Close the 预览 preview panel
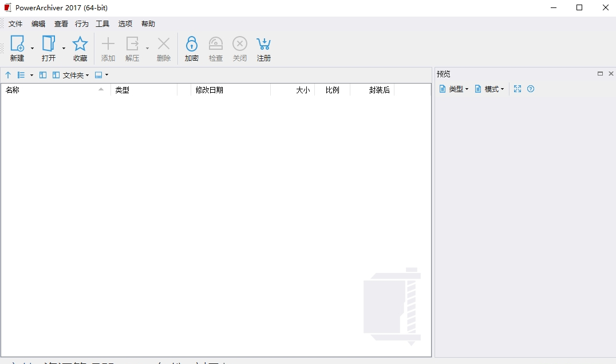 [x=611, y=74]
